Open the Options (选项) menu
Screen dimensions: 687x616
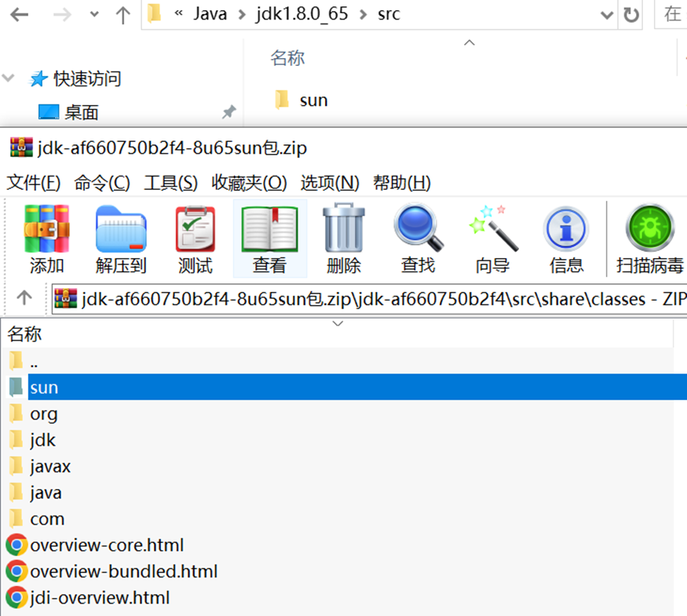point(330,183)
